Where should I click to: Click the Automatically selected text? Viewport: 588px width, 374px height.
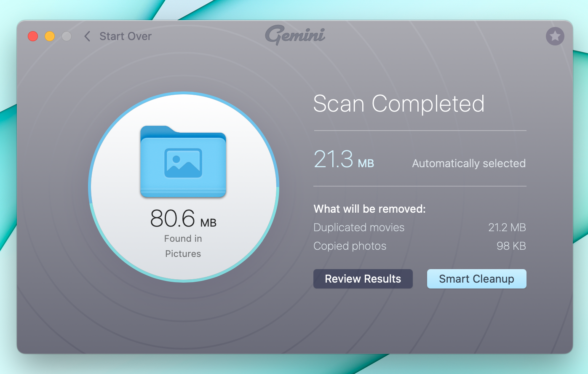[x=469, y=163]
